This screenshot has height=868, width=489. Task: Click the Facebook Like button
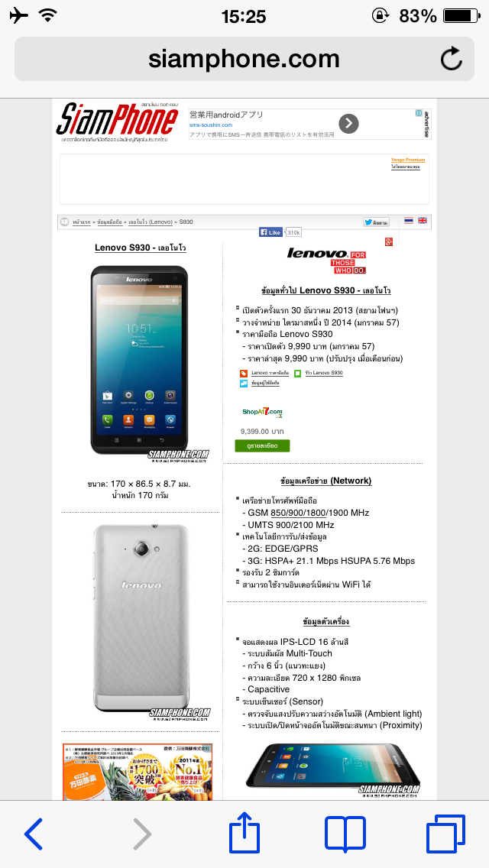pos(270,232)
